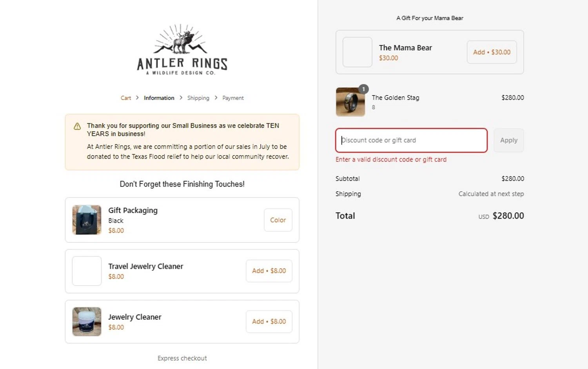Go back to Cart breadcrumb

click(x=126, y=98)
